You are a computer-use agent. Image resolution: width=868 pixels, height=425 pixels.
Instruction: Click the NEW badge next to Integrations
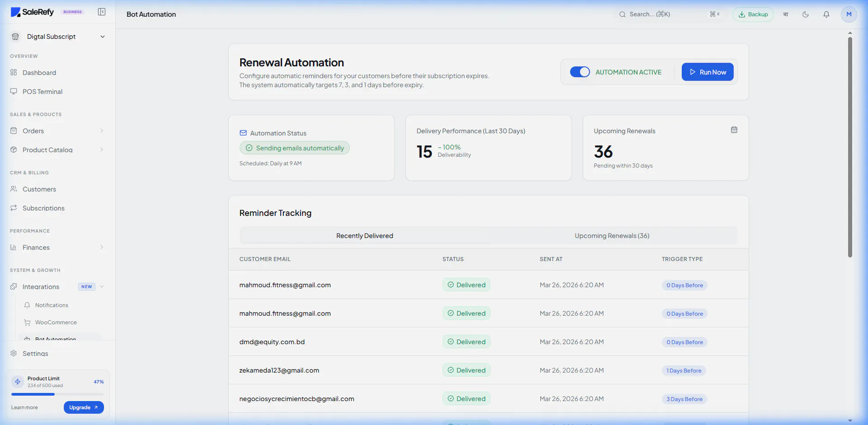click(x=87, y=286)
